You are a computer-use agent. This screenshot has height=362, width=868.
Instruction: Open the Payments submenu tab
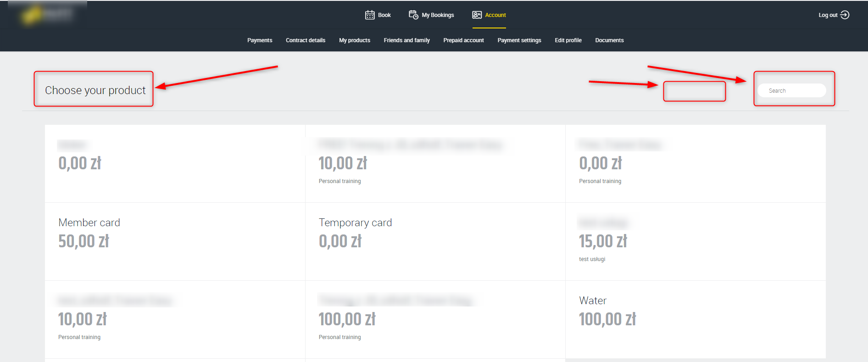coord(260,40)
